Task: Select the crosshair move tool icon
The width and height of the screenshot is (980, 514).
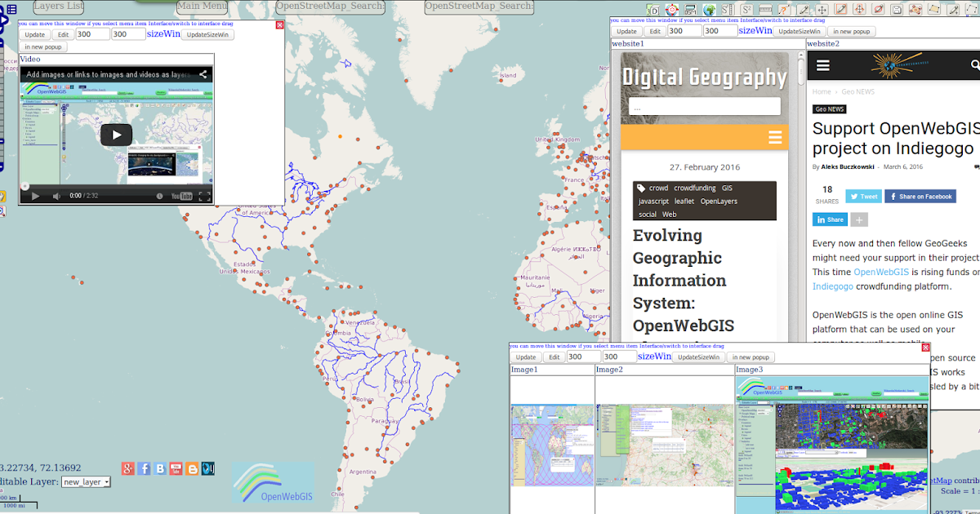Action: pos(823,8)
